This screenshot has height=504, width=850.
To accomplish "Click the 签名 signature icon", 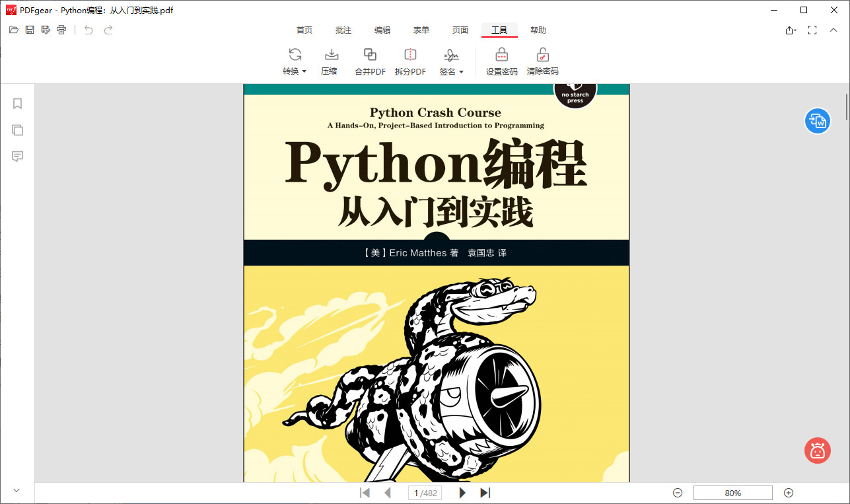I will click(451, 55).
